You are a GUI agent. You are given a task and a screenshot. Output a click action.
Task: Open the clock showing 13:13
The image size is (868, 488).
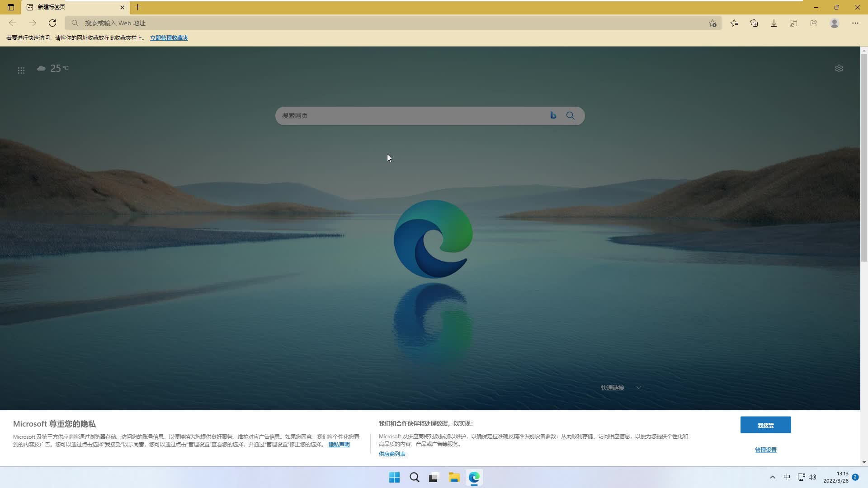click(x=836, y=477)
